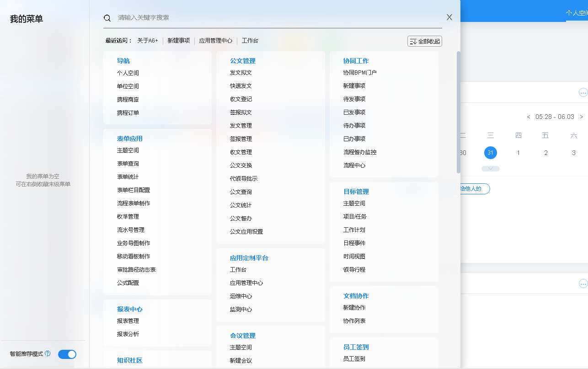Viewport: 588px width, 369px height.
Task: Open 监测中心 menu item
Action: [241, 310]
